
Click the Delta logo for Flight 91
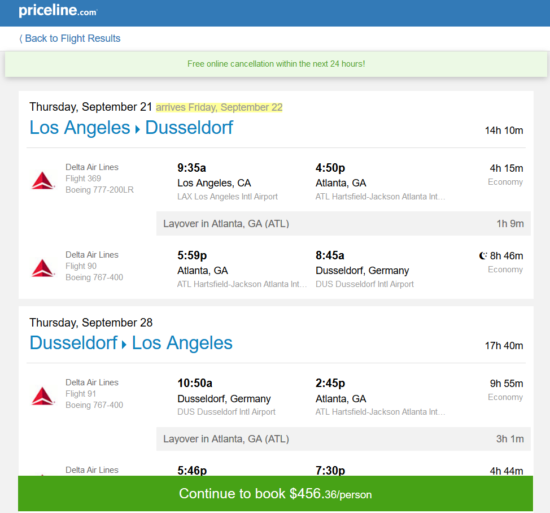[43, 396]
